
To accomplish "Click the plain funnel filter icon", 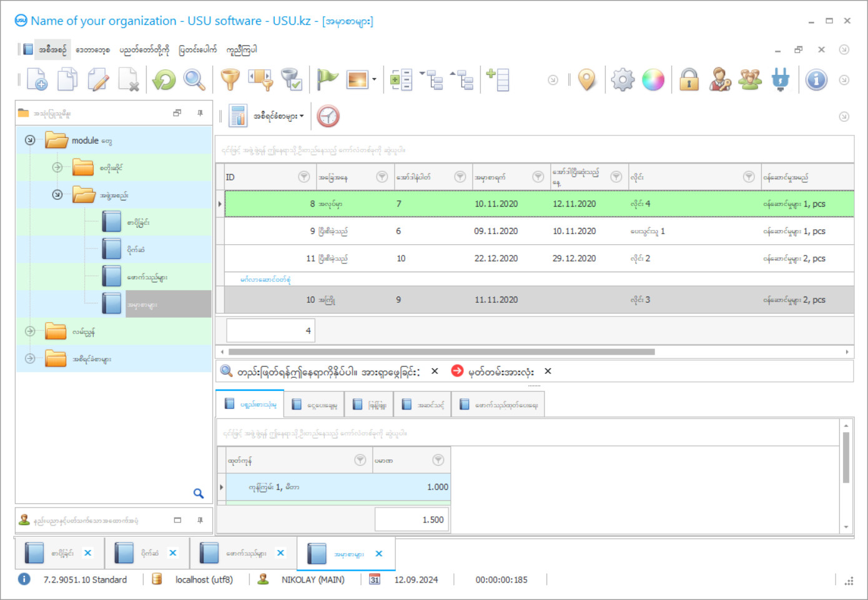I will [x=230, y=79].
